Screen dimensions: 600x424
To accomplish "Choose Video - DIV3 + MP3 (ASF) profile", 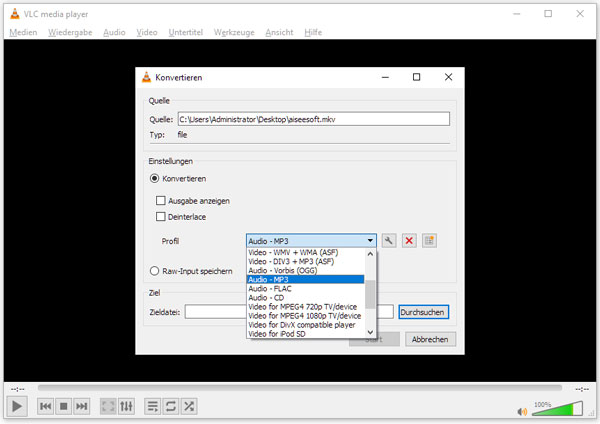I will 305,261.
